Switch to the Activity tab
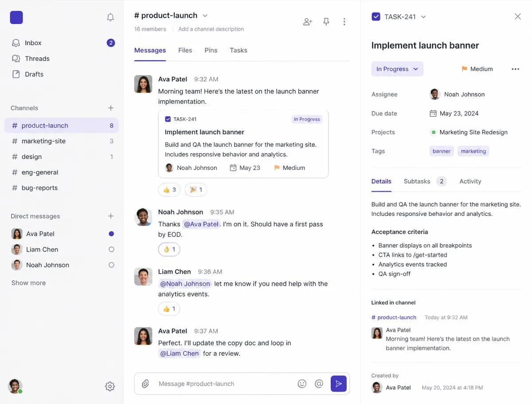 coord(470,182)
